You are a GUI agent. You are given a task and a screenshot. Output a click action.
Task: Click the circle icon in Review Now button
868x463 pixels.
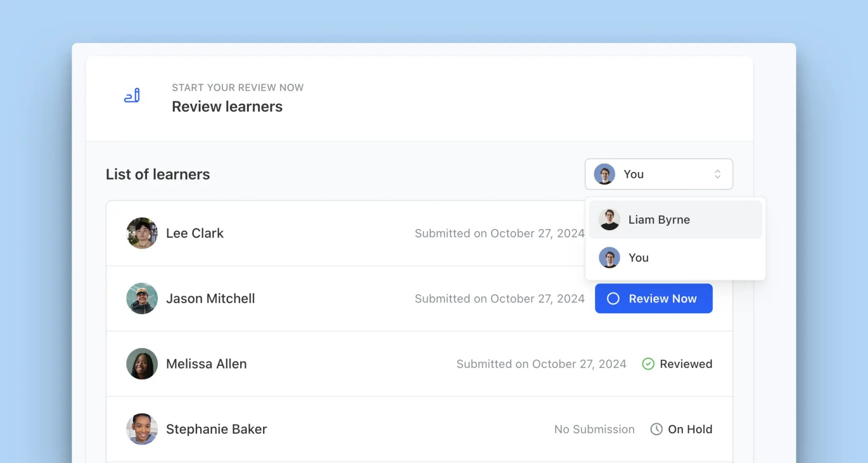click(x=613, y=299)
